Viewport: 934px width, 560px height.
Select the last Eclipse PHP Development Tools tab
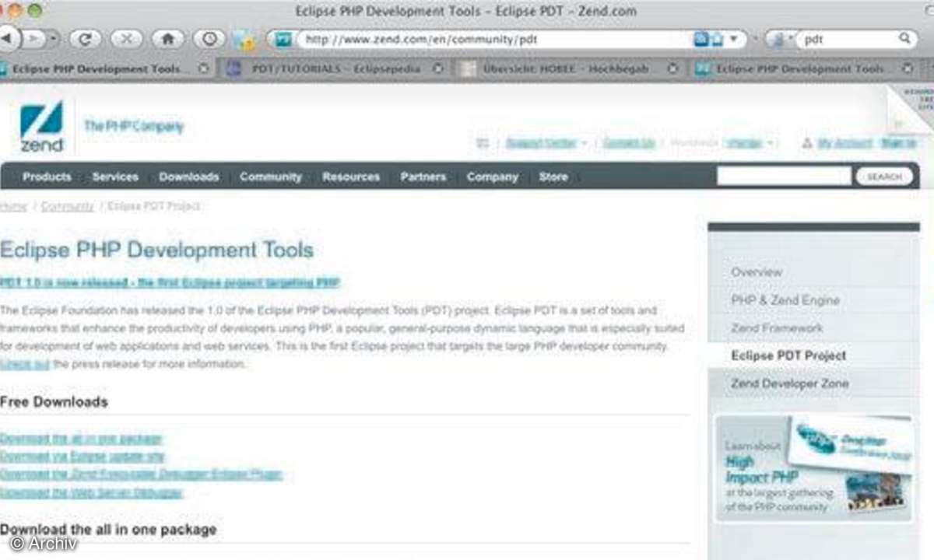(x=806, y=68)
